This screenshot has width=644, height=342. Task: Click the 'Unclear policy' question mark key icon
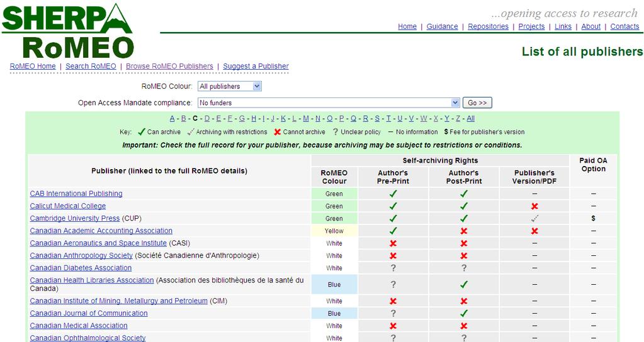[x=335, y=131]
